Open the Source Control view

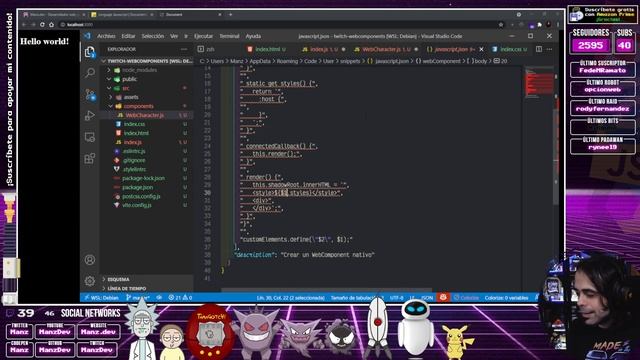tap(90, 95)
